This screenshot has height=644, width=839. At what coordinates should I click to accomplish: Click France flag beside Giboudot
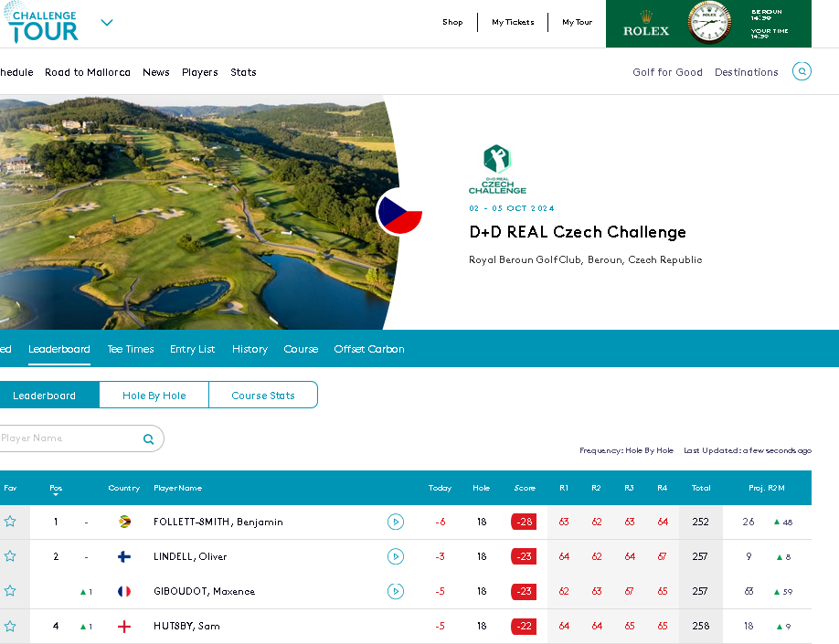[124, 591]
